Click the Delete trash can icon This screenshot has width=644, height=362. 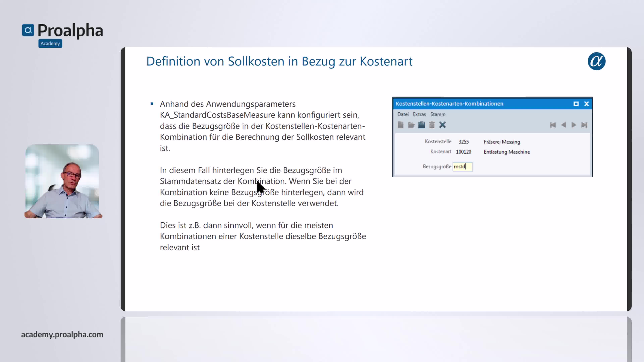(432, 125)
